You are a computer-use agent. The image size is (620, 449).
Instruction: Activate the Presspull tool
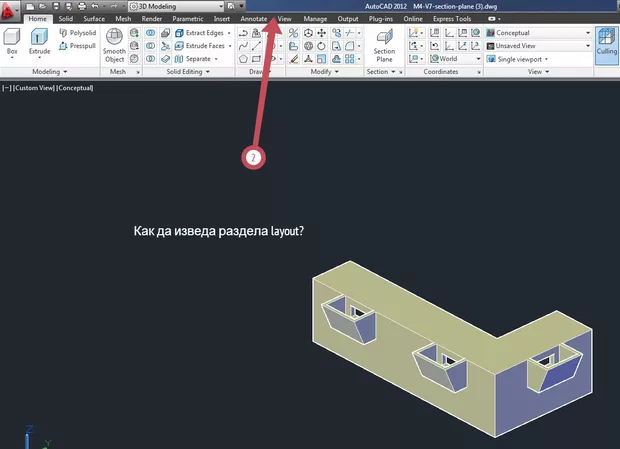(x=76, y=45)
